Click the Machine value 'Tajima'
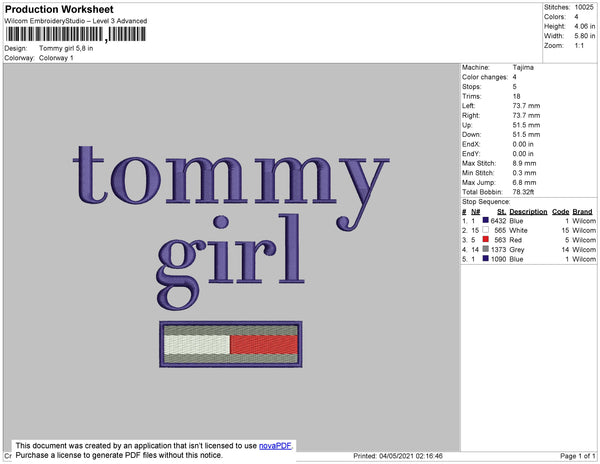This screenshot has height=464, width=600. pyautogui.click(x=523, y=67)
